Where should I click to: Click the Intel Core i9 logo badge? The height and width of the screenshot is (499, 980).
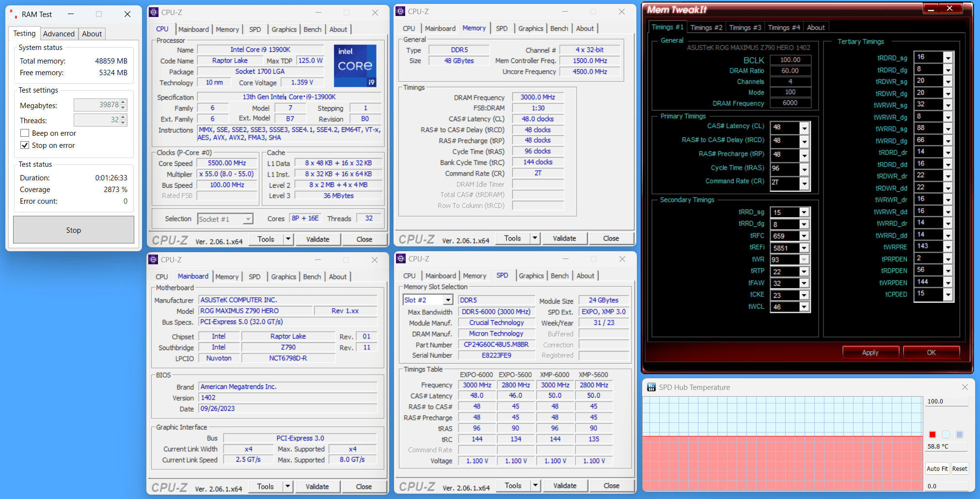pyautogui.click(x=355, y=65)
